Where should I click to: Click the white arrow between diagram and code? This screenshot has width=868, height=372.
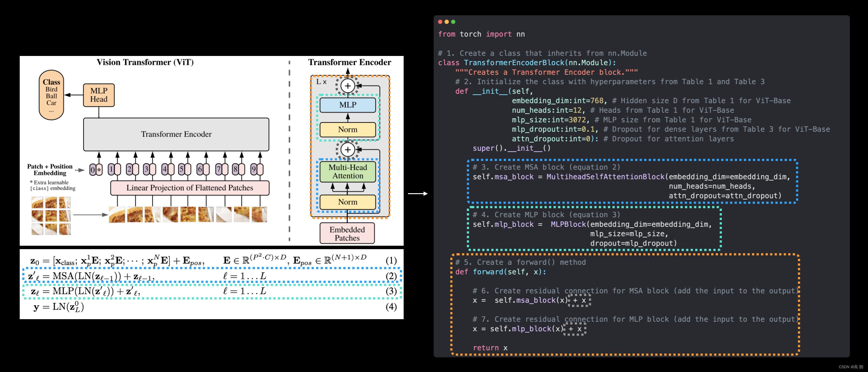pyautogui.click(x=418, y=194)
